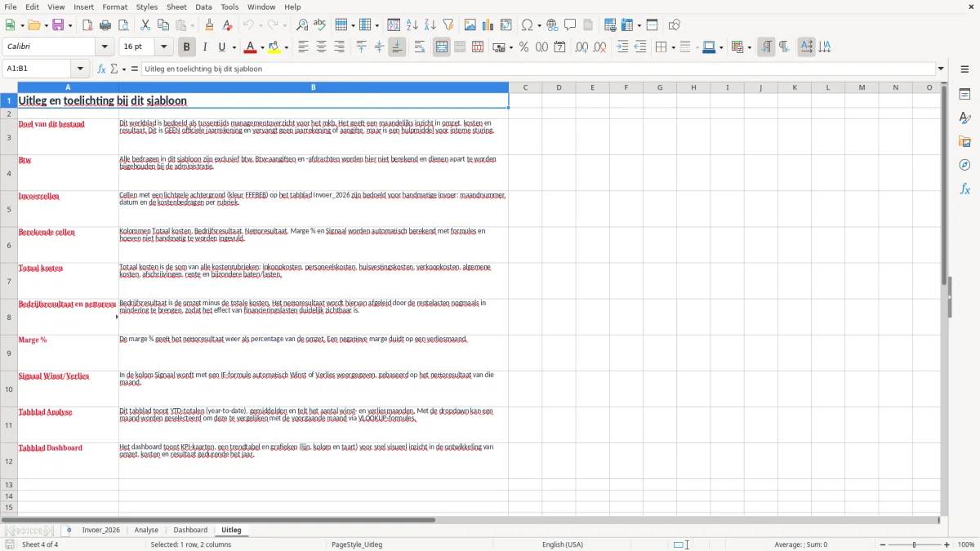Click the formula input line
This screenshot has height=551, width=980.
click(x=538, y=69)
